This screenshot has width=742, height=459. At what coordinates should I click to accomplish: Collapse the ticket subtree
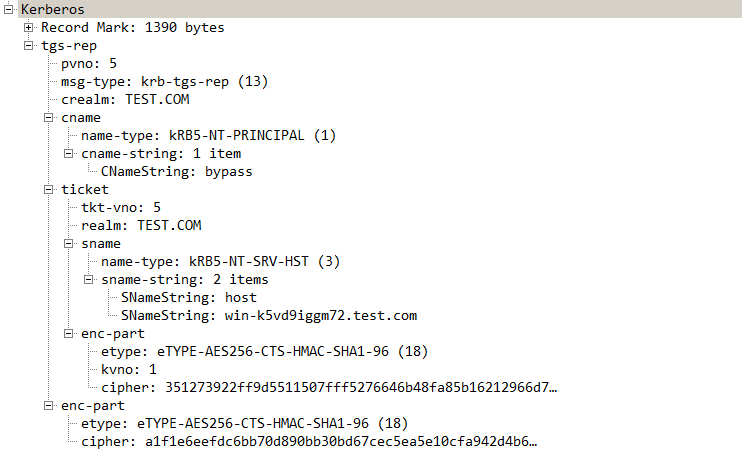click(48, 189)
